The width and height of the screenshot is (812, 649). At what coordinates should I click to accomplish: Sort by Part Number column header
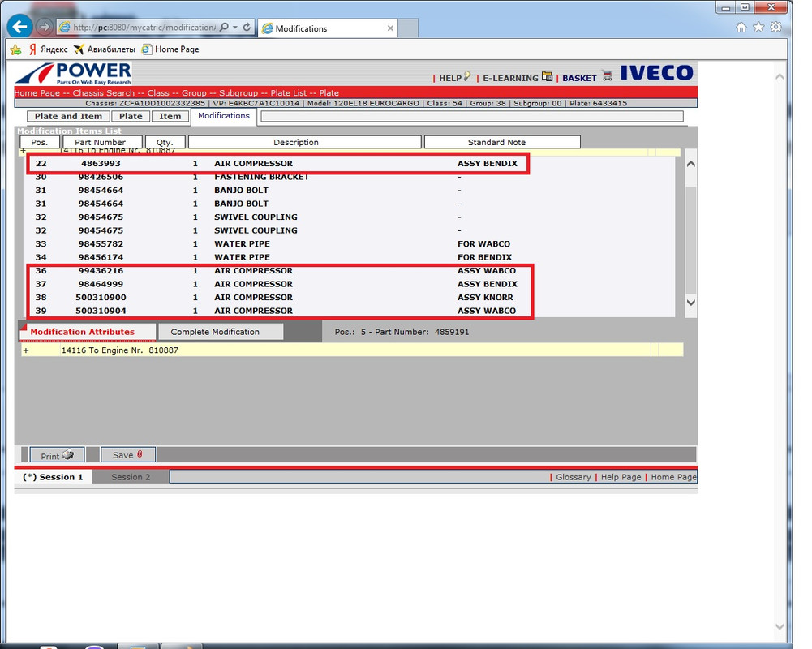pos(102,142)
